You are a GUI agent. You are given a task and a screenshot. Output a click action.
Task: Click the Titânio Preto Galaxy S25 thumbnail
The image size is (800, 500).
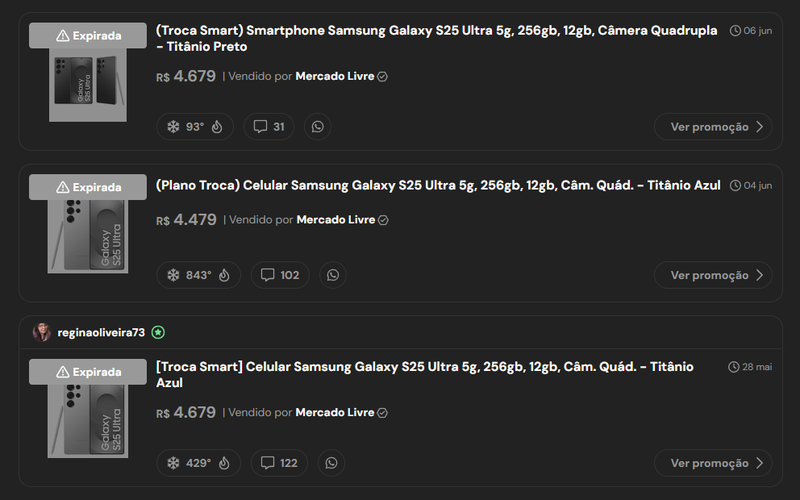tap(88, 84)
